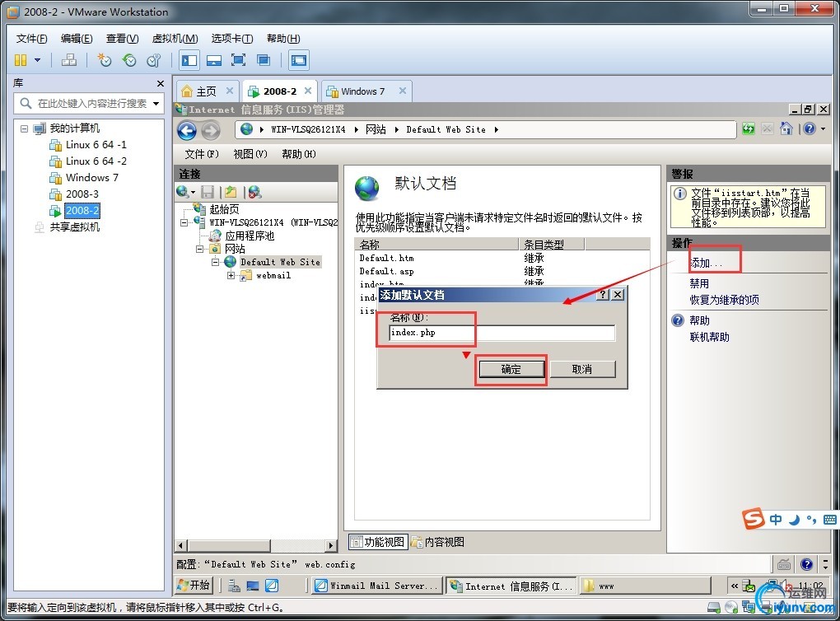
Task: Select 共享虚拟机 in the library
Action: tap(74, 227)
